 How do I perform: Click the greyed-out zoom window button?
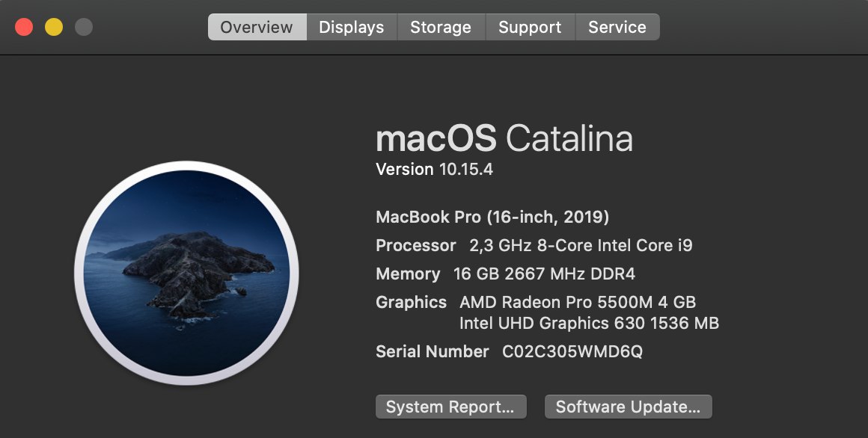(x=84, y=27)
